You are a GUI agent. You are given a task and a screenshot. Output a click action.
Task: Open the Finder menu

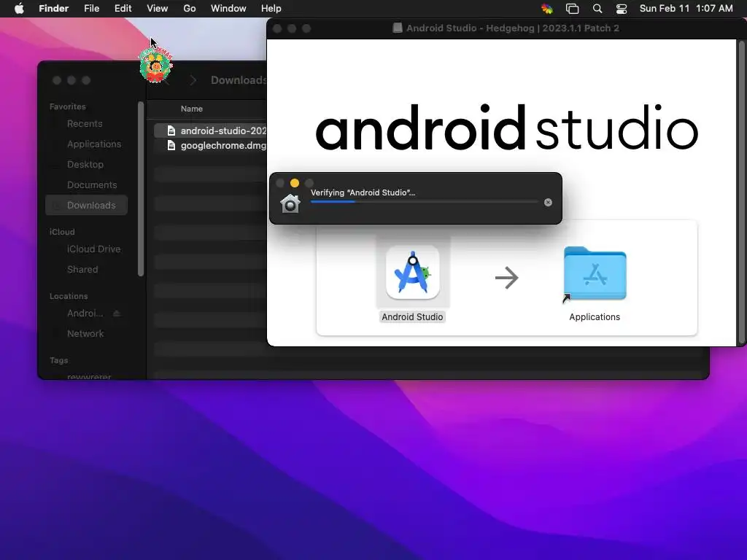(x=53, y=9)
